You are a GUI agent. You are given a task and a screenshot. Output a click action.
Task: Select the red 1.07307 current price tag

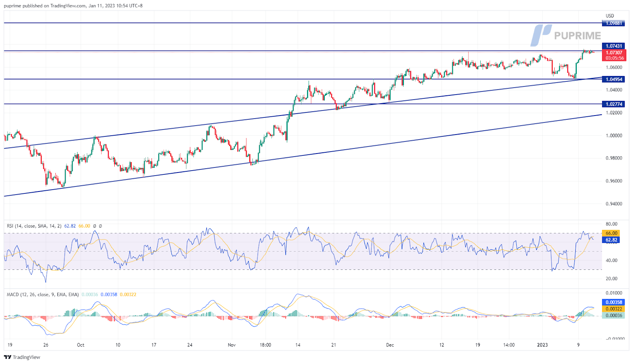pos(614,53)
